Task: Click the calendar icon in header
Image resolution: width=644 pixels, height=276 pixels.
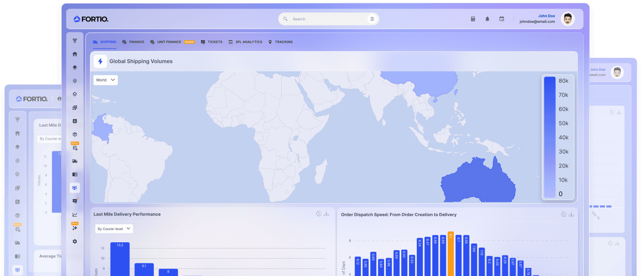Action: point(502,19)
